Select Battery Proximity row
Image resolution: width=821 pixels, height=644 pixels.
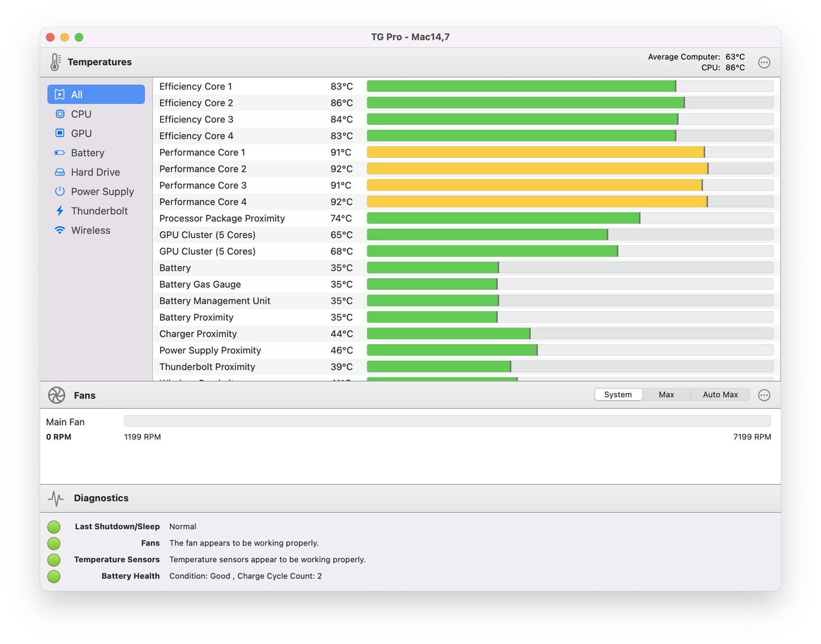tap(467, 317)
